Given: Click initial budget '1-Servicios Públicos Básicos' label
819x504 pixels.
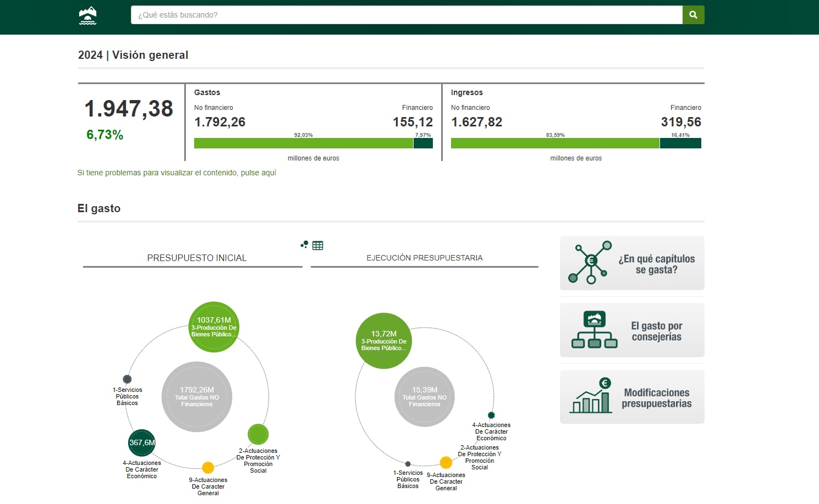Looking at the screenshot, I should (x=127, y=396).
